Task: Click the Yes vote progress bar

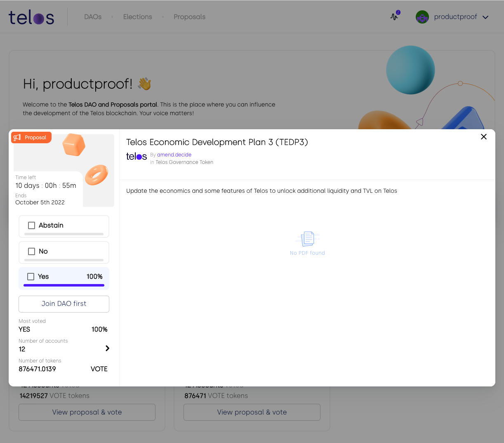Action: 64,285
